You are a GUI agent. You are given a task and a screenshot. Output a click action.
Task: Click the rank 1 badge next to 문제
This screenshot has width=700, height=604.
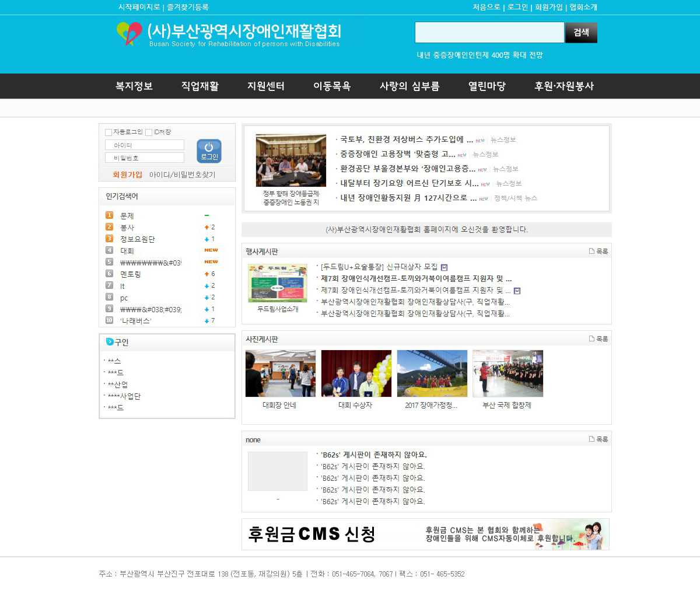coord(109,215)
